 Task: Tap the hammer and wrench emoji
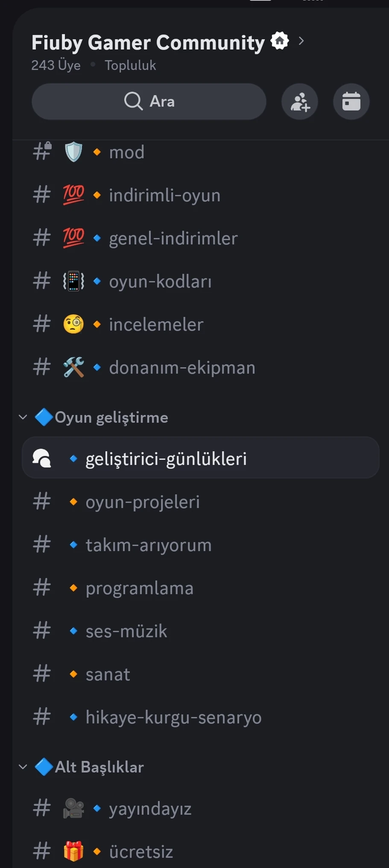tap(73, 367)
